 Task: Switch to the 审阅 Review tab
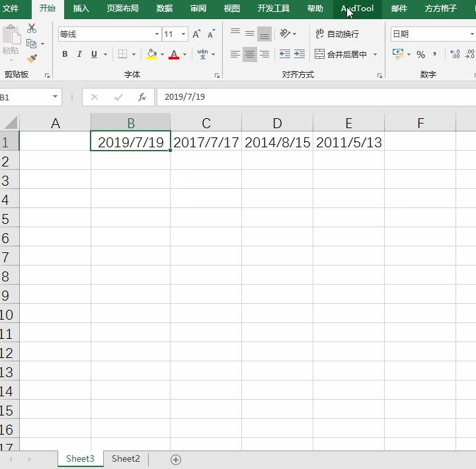(x=198, y=8)
